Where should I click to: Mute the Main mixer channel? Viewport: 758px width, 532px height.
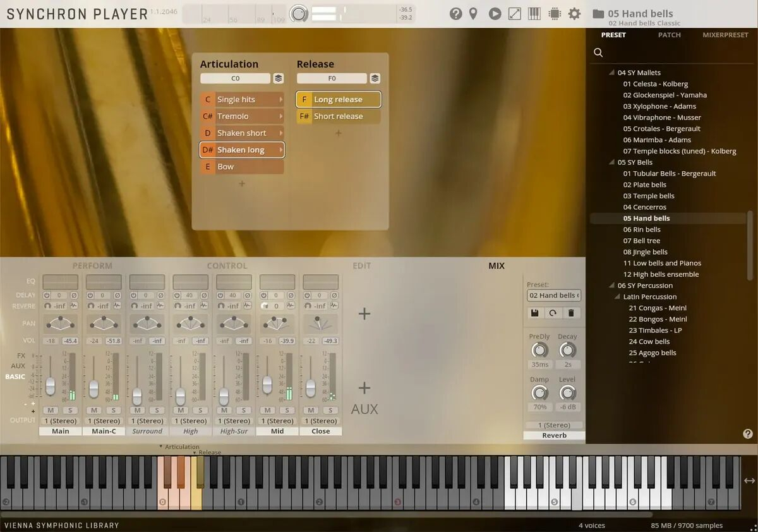pyautogui.click(x=51, y=410)
